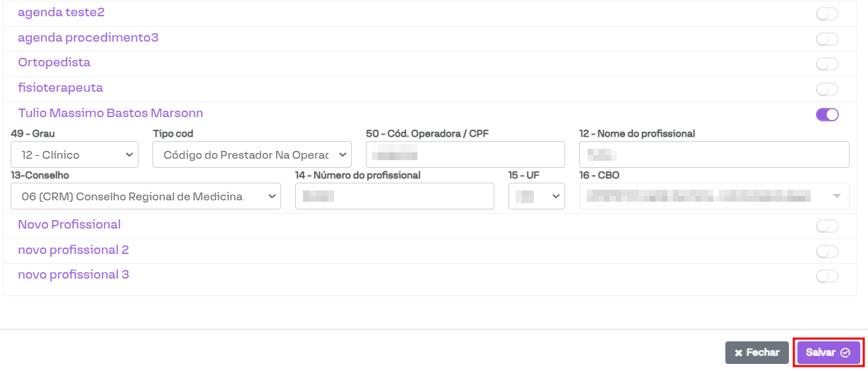
Task: Open the 13-Conselho dropdown
Action: click(x=145, y=197)
